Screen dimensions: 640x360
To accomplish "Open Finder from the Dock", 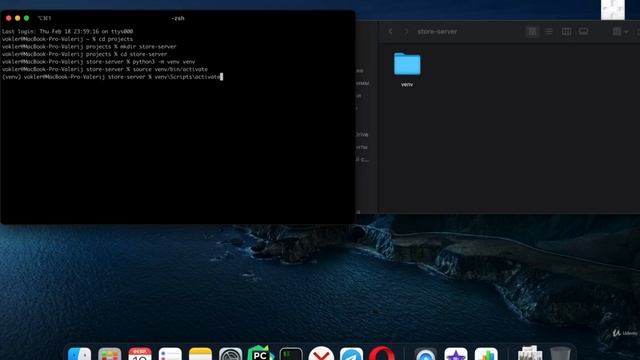I will pos(80,353).
